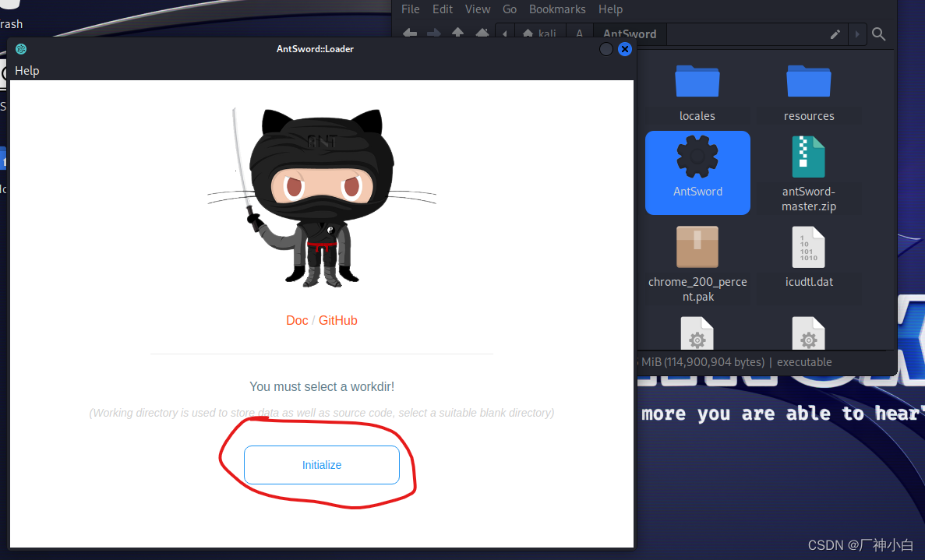Image resolution: width=925 pixels, height=560 pixels.
Task: Select the AntSword path segment
Action: (x=630, y=34)
